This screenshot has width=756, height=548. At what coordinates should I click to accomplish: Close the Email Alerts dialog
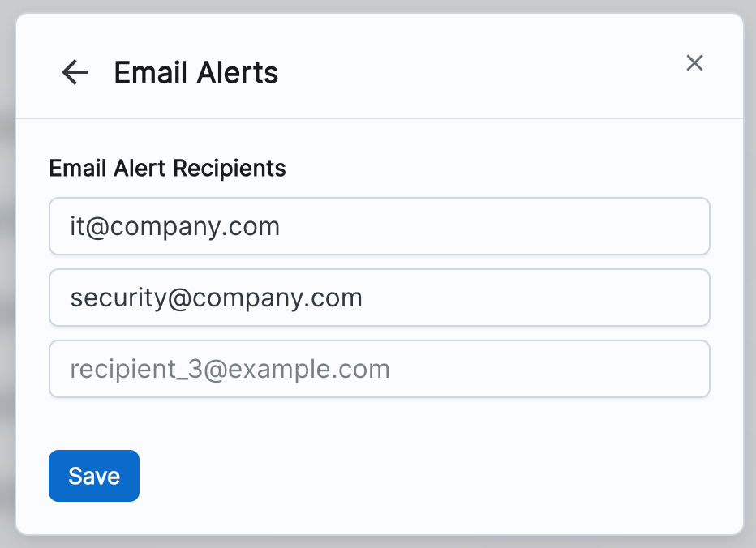coord(694,63)
